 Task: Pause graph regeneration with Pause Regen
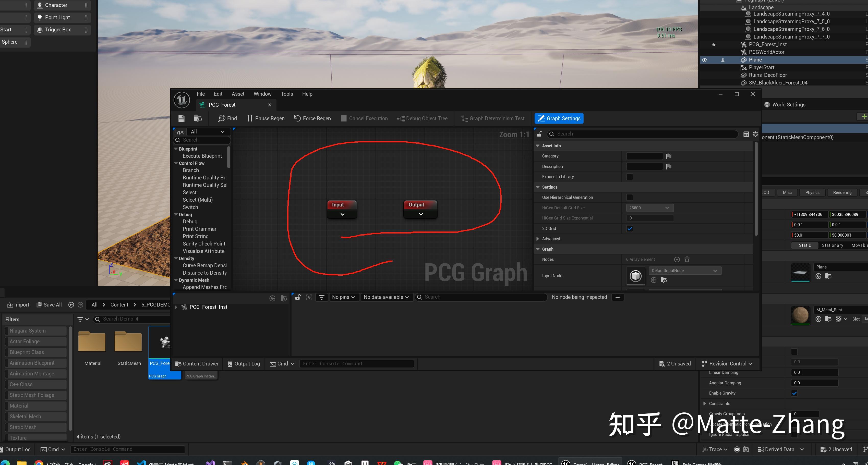(x=266, y=118)
